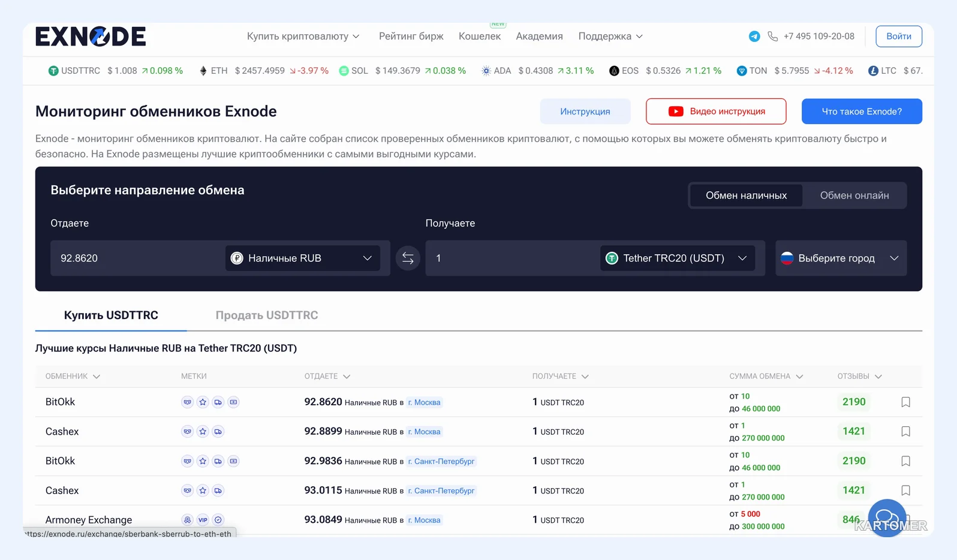Expand the Купить криптовалюту menu
Image resolution: width=957 pixels, height=560 pixels.
pos(303,37)
